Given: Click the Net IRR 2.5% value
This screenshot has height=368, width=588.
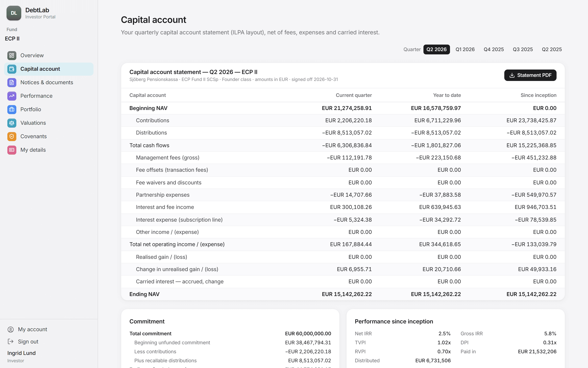Looking at the screenshot, I should coord(444,334).
